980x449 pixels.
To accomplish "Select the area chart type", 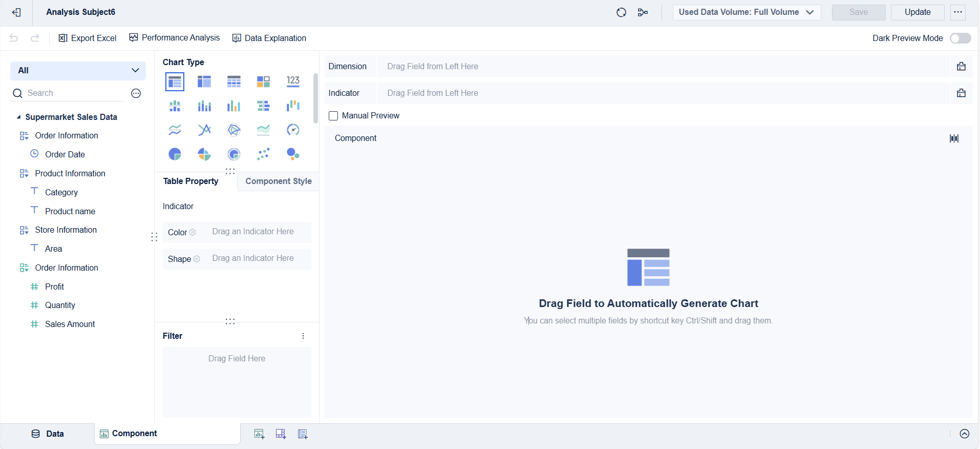I will (x=263, y=130).
